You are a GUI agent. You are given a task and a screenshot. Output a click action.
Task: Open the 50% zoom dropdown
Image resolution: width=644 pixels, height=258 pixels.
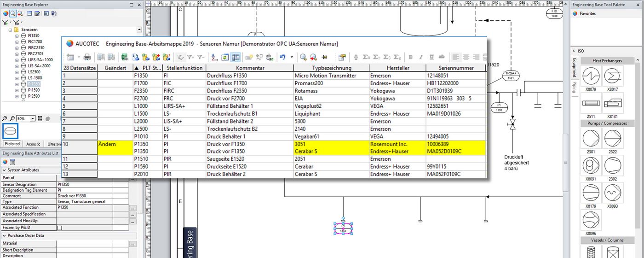pyautogui.click(x=33, y=118)
